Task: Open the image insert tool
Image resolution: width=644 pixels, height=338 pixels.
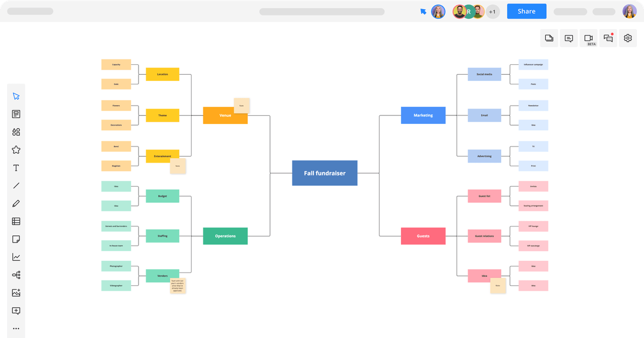Action: tap(16, 292)
